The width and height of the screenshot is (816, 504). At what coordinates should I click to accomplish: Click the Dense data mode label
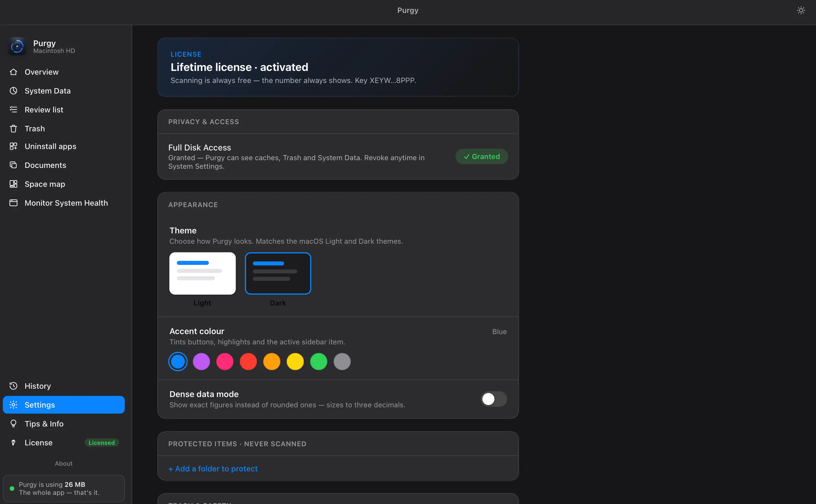[204, 394]
